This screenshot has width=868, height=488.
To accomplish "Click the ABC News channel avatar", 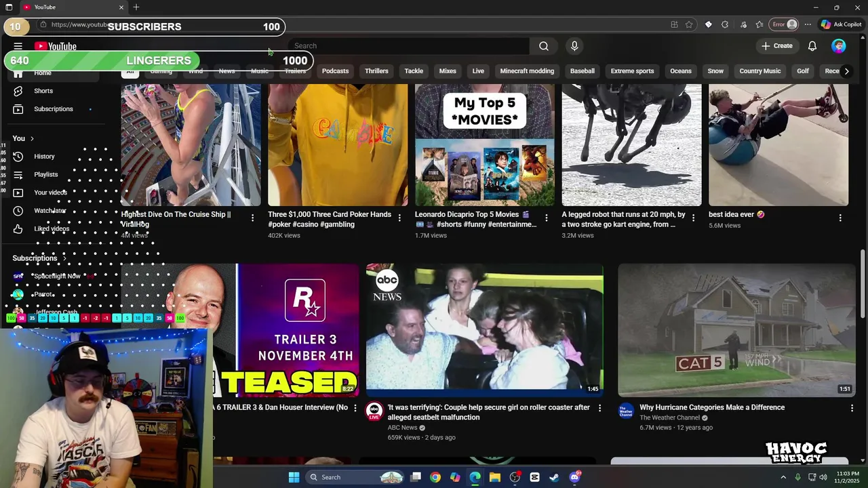I will pos(374,411).
